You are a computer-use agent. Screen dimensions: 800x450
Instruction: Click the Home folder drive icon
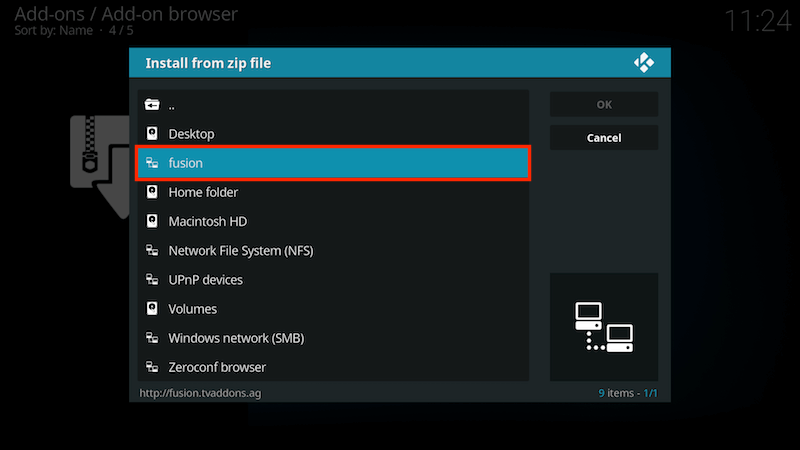point(152,192)
